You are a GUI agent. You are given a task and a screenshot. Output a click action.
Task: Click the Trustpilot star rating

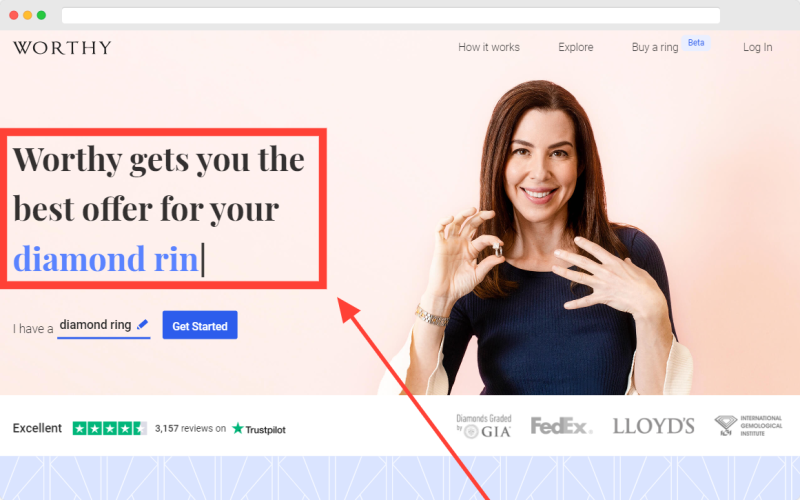point(110,428)
